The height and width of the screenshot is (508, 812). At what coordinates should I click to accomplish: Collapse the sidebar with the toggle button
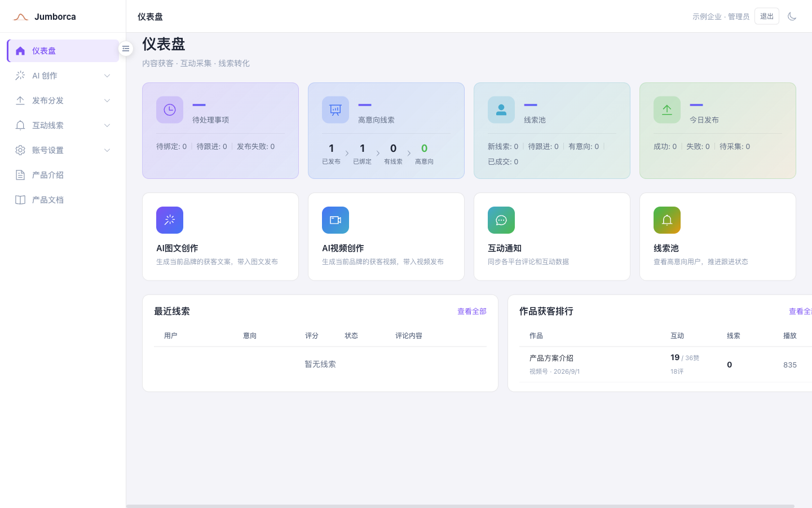click(x=126, y=49)
